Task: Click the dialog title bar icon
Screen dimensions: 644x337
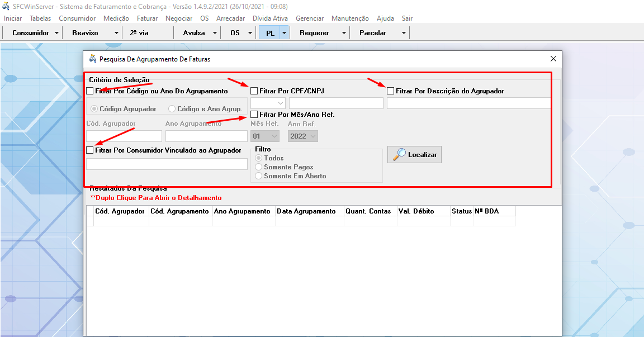Action: tap(92, 59)
